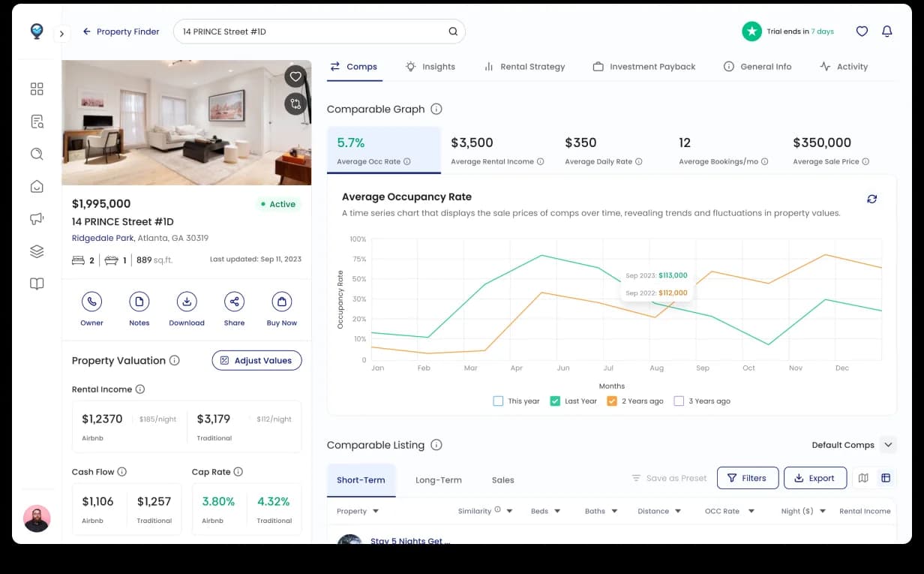
Task: Show info for Cash Flow
Action: point(122,472)
